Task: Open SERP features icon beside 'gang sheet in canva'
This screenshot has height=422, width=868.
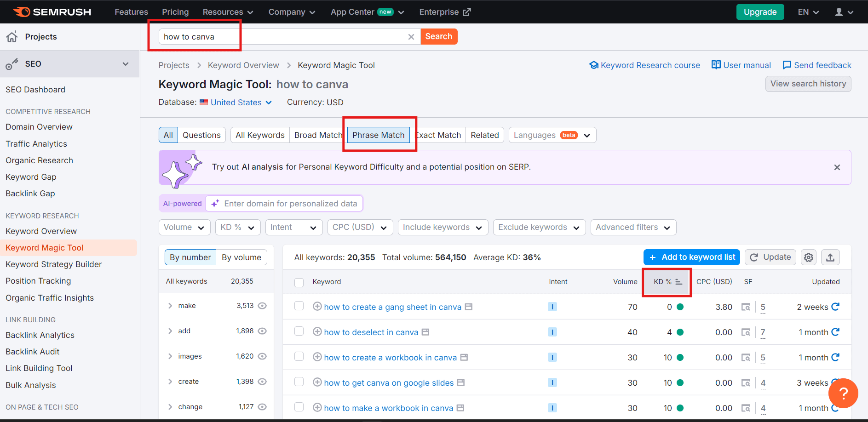Action: tap(469, 307)
